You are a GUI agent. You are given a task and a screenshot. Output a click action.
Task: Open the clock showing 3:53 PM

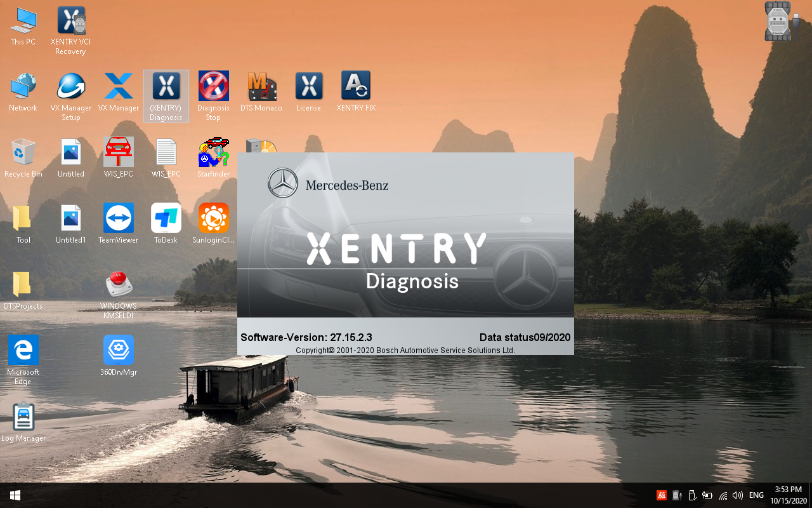(788, 495)
